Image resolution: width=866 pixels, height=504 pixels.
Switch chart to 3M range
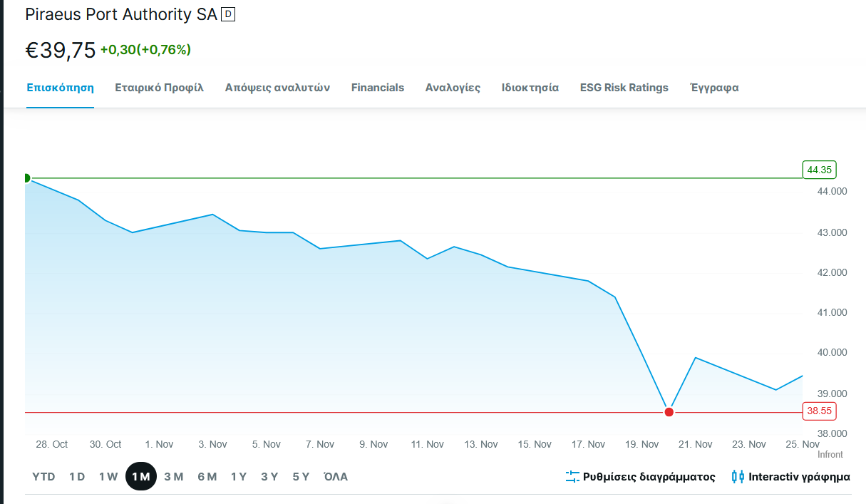click(174, 477)
